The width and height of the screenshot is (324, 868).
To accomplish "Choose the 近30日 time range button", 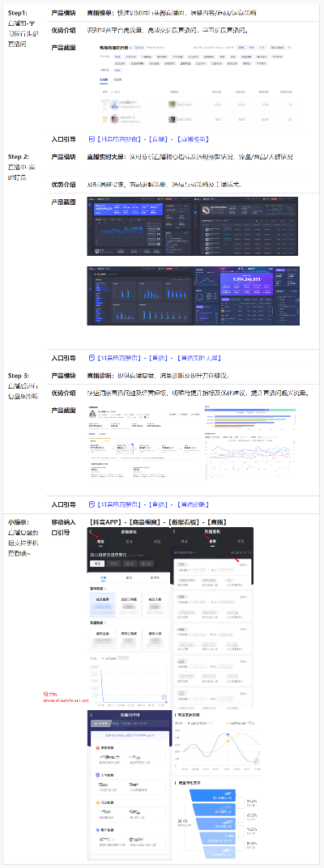I will 146,564.
